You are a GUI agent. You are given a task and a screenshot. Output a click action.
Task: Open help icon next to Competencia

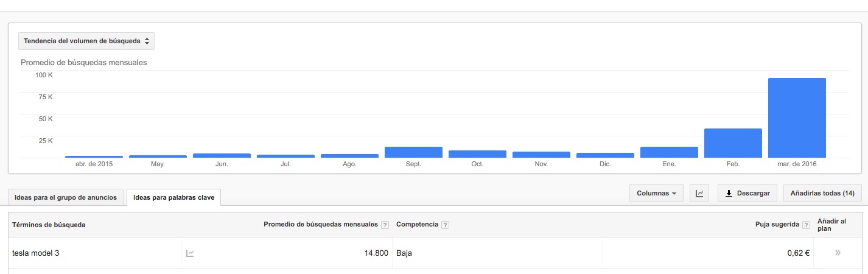tap(445, 225)
